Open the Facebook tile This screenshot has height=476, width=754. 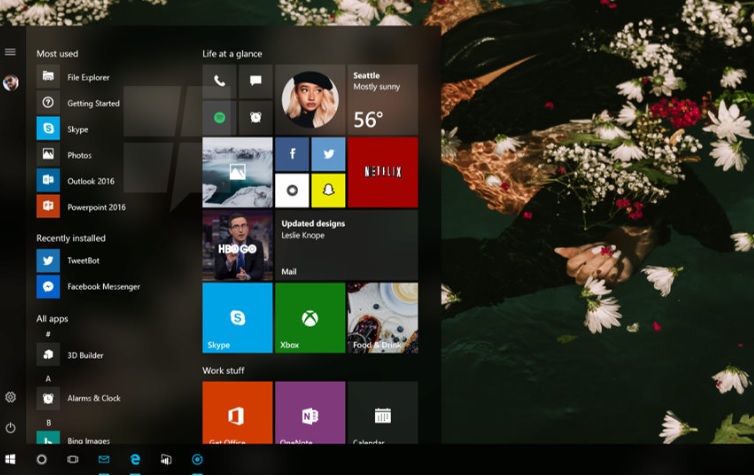pyautogui.click(x=292, y=154)
